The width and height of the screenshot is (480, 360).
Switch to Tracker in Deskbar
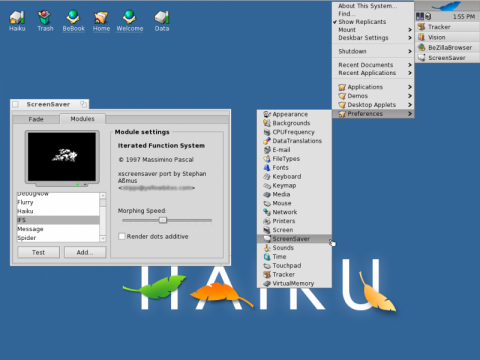447,27
